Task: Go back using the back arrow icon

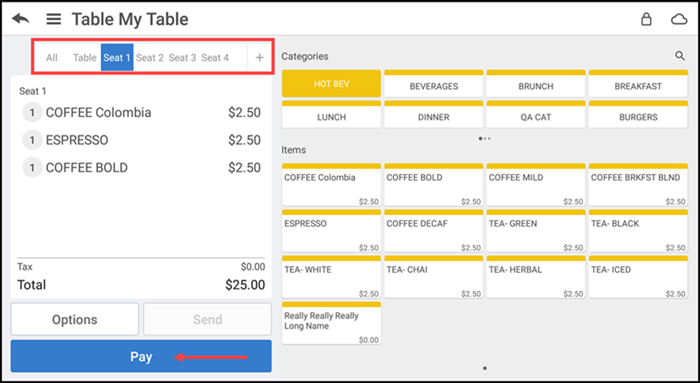Action: pyautogui.click(x=21, y=19)
